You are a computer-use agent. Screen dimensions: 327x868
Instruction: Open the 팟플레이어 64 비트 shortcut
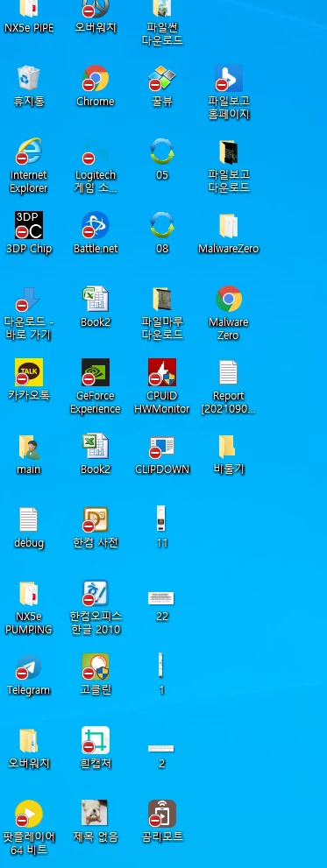(28, 813)
